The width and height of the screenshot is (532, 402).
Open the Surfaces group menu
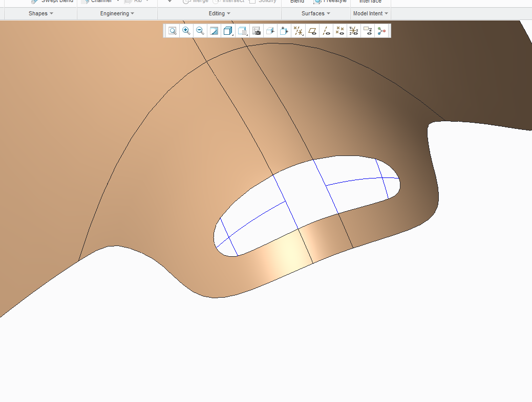coord(316,14)
